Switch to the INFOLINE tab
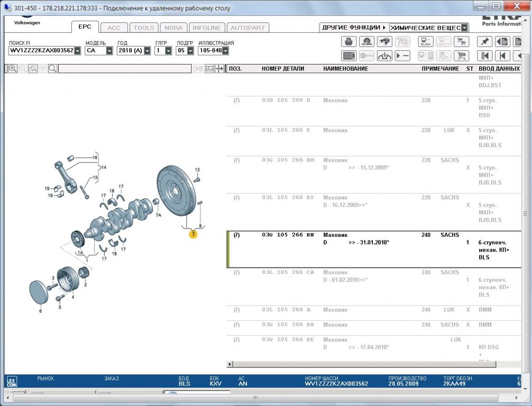The width and height of the screenshot is (532, 406). tap(207, 28)
